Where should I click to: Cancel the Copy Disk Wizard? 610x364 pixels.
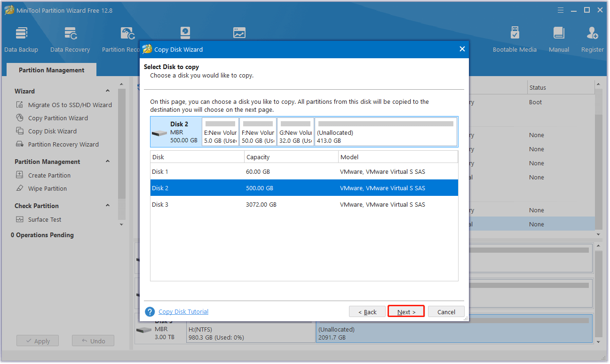446,311
